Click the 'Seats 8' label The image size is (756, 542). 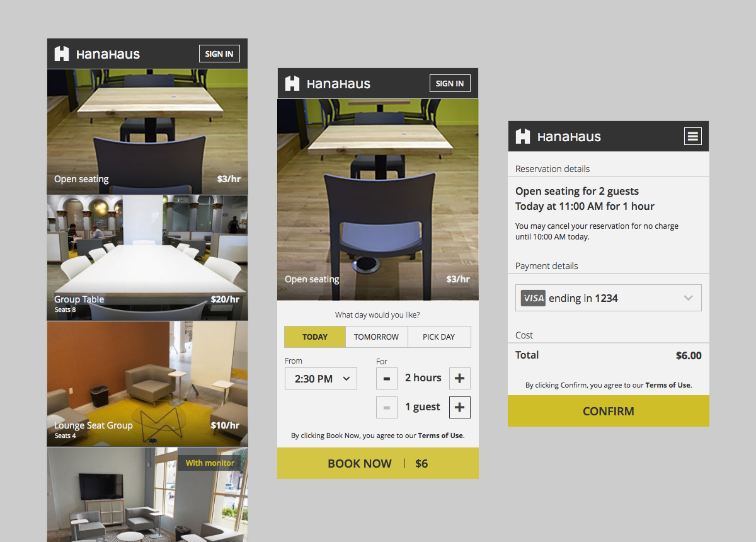[65, 309]
